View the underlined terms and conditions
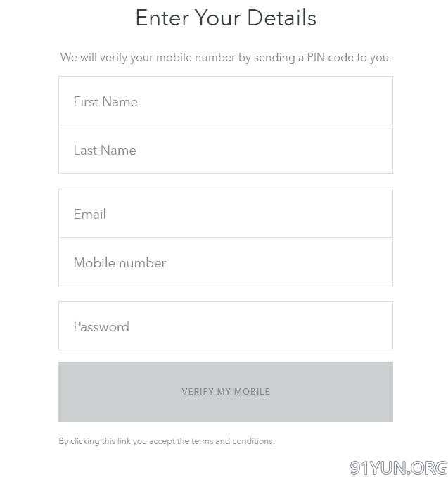 click(231, 442)
